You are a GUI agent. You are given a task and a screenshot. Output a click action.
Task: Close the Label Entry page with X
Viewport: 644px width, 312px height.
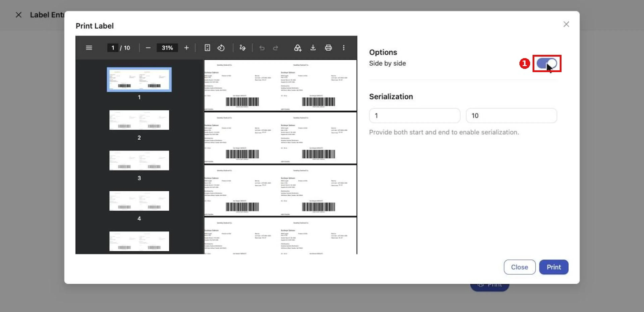click(x=18, y=15)
